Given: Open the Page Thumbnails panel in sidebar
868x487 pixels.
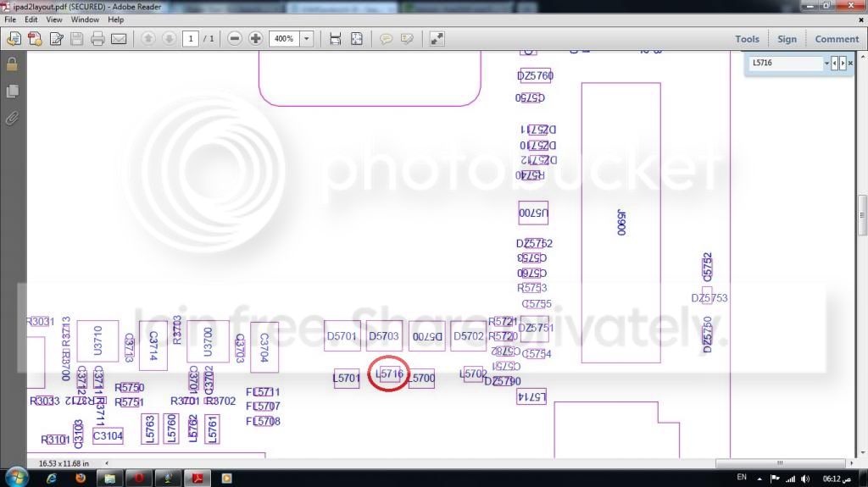Looking at the screenshot, I should coord(12,91).
